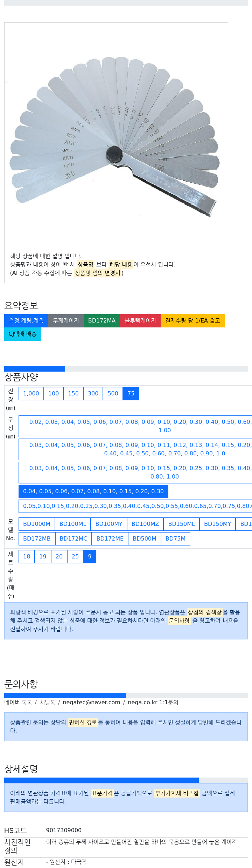The image size is (252, 868).
Task: Choose set quantity 25
Action: click(x=75, y=556)
